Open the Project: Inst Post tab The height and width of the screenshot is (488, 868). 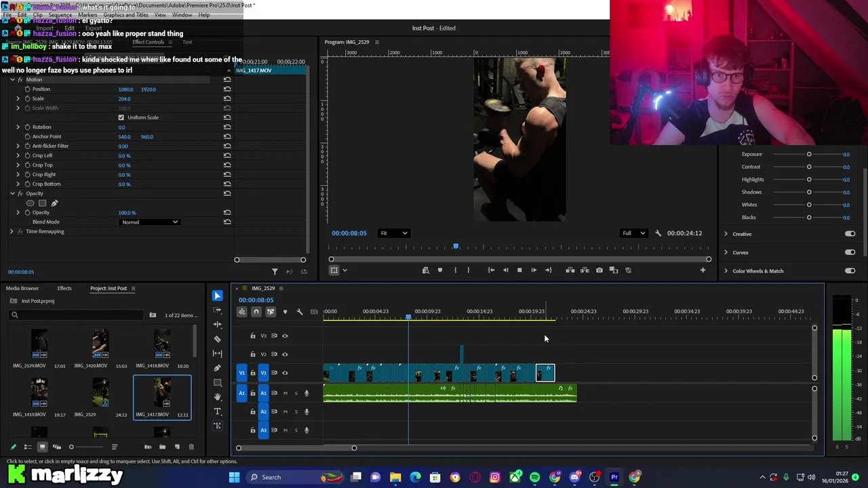pyautogui.click(x=108, y=288)
